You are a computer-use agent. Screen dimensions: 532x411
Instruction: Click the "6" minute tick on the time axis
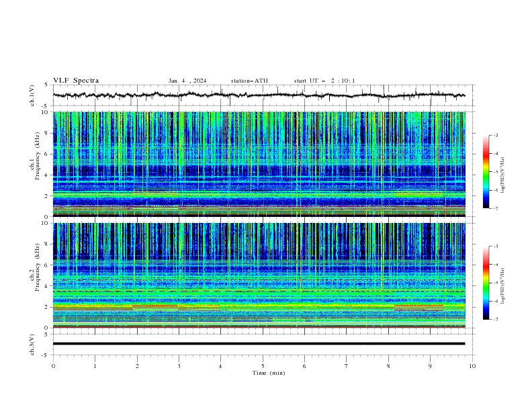[304, 366]
